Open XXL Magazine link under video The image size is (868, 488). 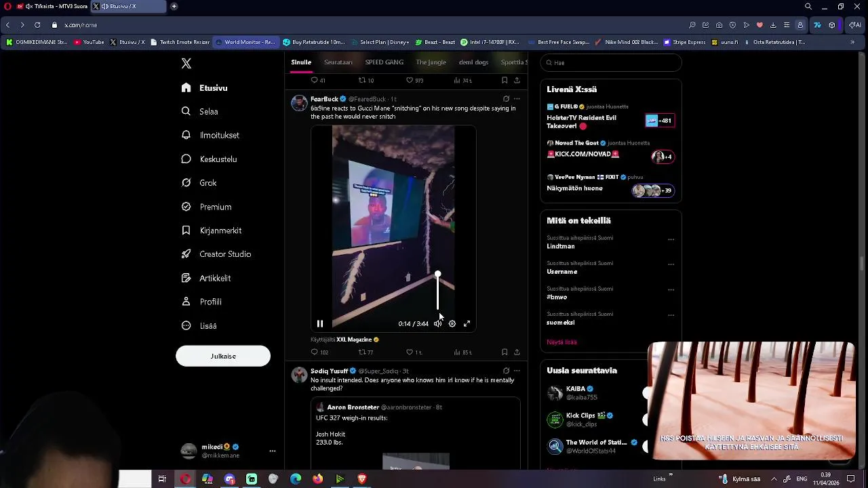(354, 340)
